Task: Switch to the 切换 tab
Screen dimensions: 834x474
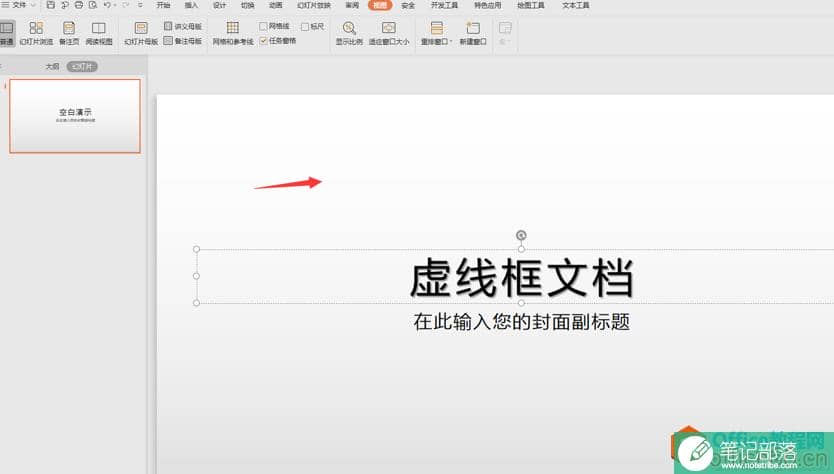Action: [x=247, y=5]
